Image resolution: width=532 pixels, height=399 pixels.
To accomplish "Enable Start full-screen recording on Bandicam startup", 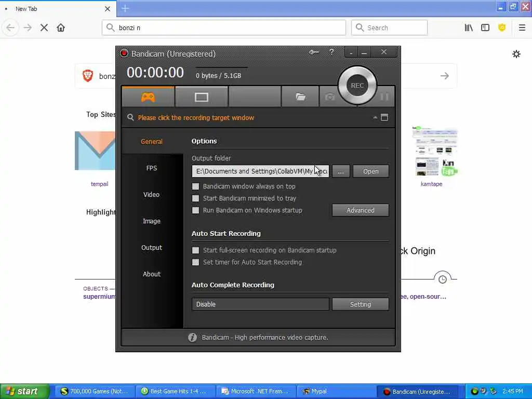I will click(195, 250).
